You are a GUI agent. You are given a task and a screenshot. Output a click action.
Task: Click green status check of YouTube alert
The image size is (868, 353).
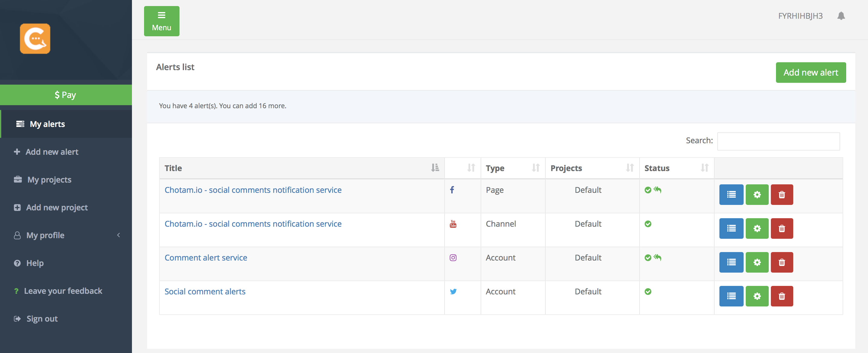(648, 224)
